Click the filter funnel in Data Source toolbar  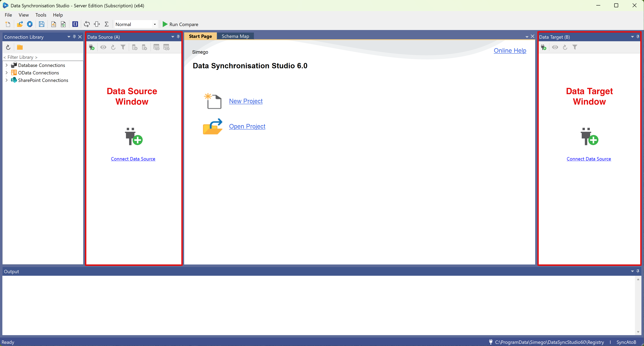click(123, 47)
